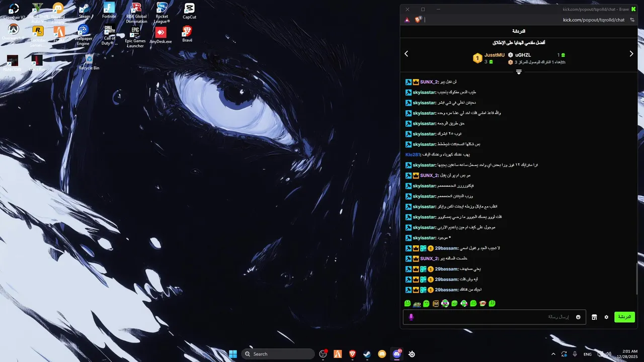This screenshot has width=644, height=362.
Task: Open the uGHZL gifter profile
Action: click(x=523, y=55)
